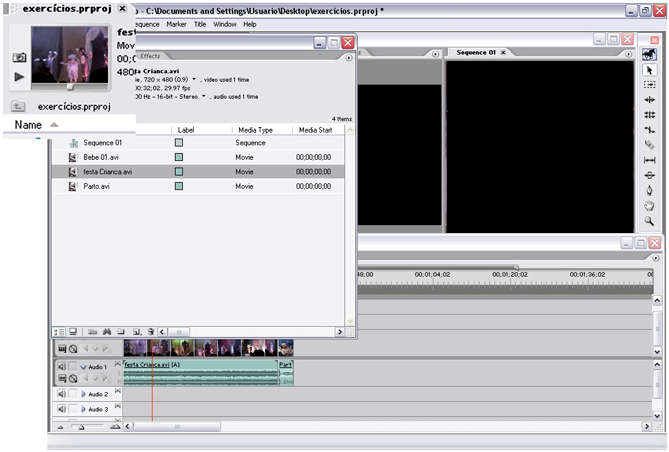Screen dimensions: 669x452
Task: Expand the Audio 2 track
Action: (x=83, y=395)
